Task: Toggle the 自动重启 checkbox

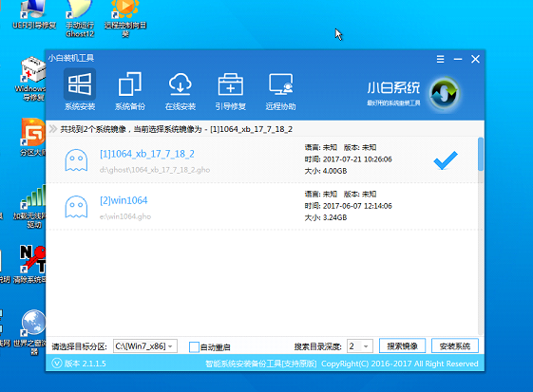Action: (194, 346)
